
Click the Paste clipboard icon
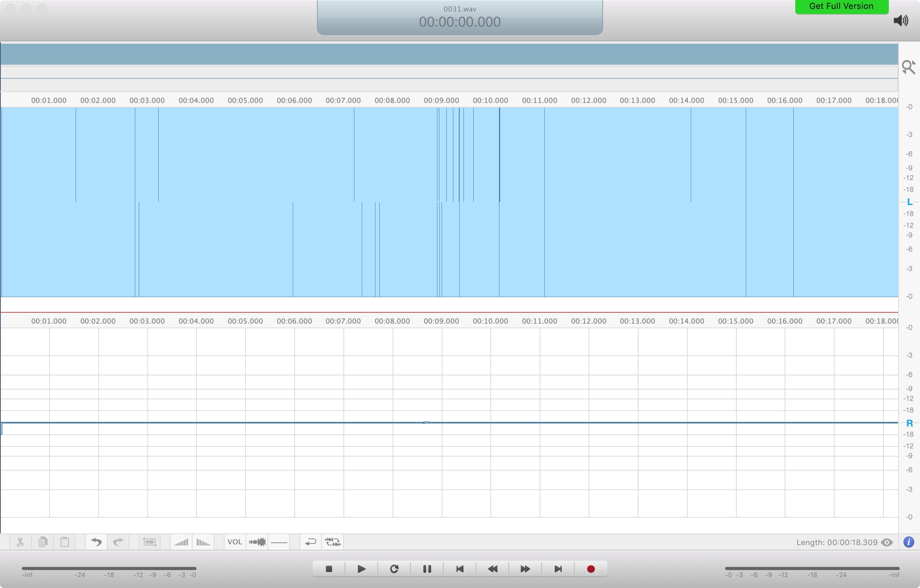65,542
